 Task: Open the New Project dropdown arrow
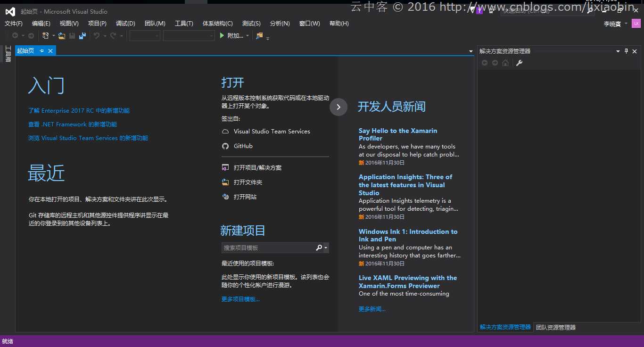click(x=53, y=36)
